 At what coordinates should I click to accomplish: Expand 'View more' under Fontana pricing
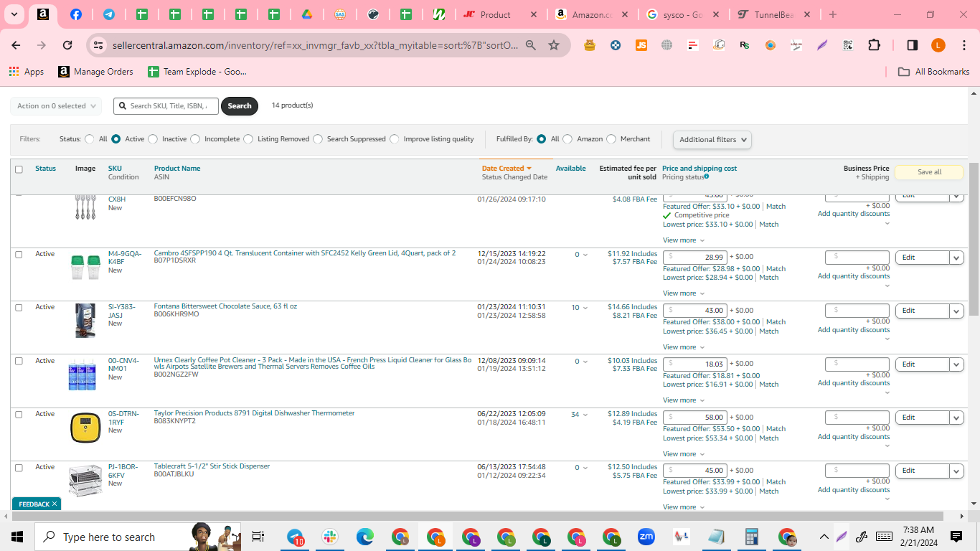point(684,347)
